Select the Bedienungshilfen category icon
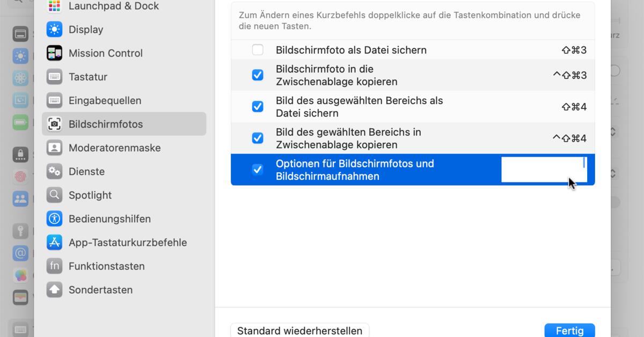 click(x=54, y=218)
